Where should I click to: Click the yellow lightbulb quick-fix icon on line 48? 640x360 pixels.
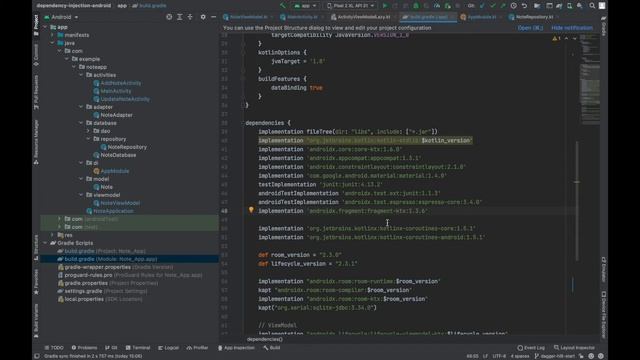point(251,210)
